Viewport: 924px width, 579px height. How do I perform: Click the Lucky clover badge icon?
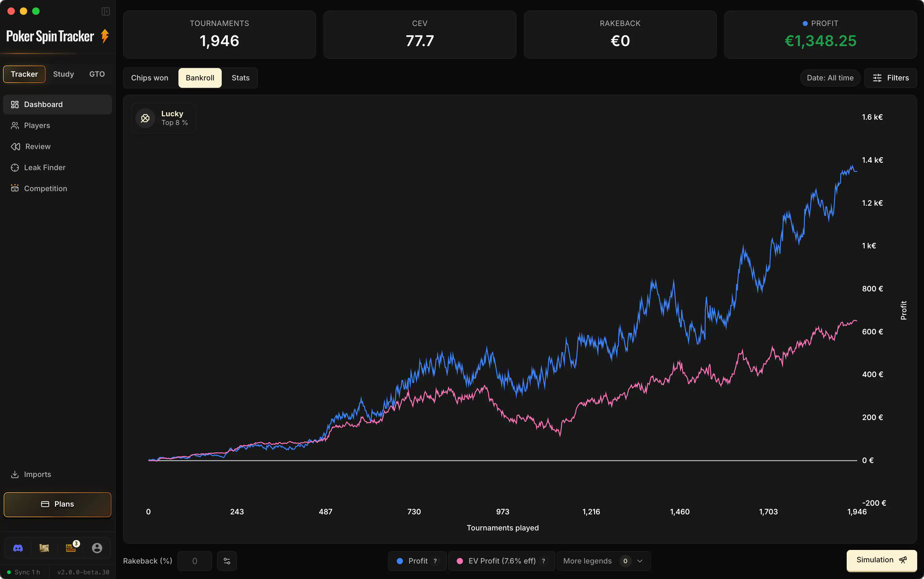pyautogui.click(x=145, y=118)
